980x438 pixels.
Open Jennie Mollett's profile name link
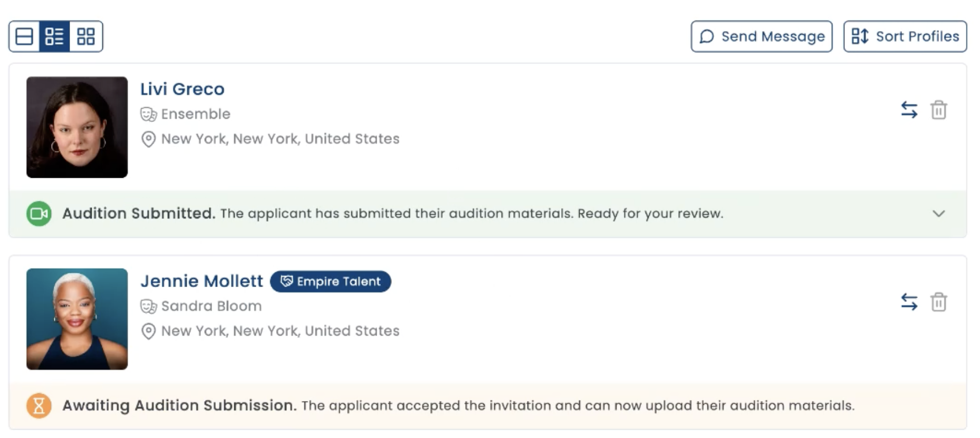[201, 281]
